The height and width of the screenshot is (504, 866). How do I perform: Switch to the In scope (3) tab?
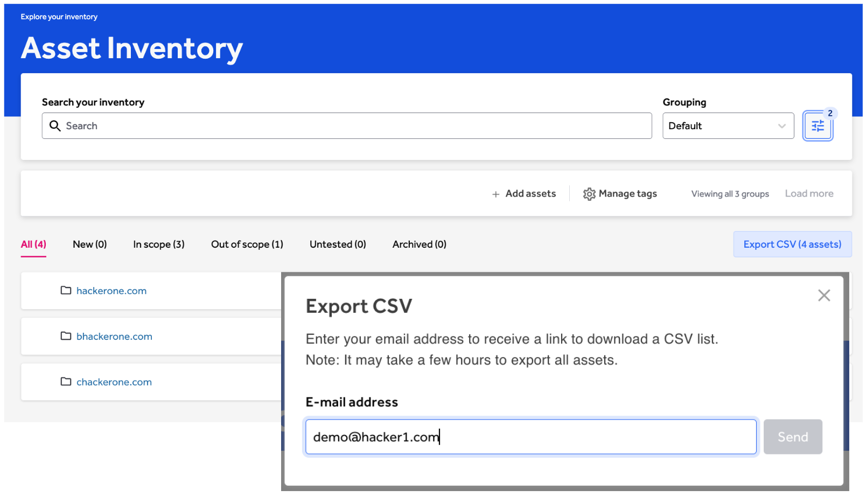[159, 244]
